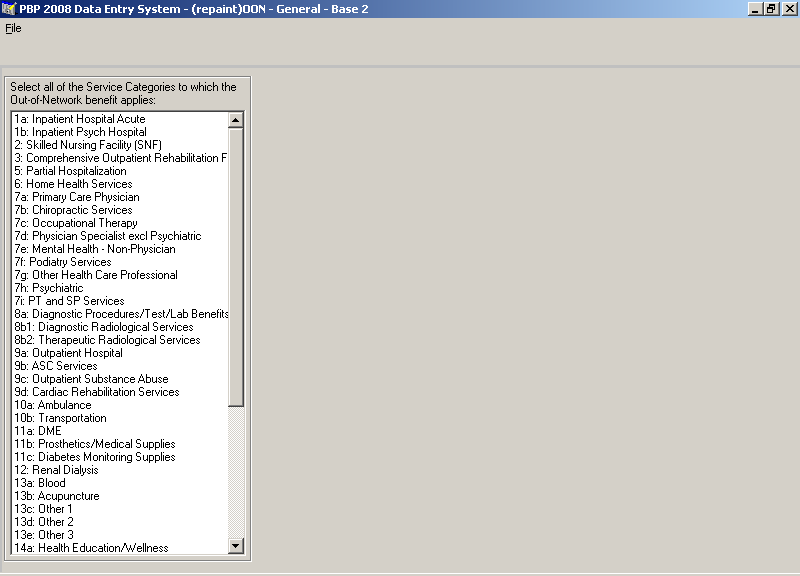Click the vertical scrollbar thumb of the list
Screen dimensions: 800x576
(236, 267)
